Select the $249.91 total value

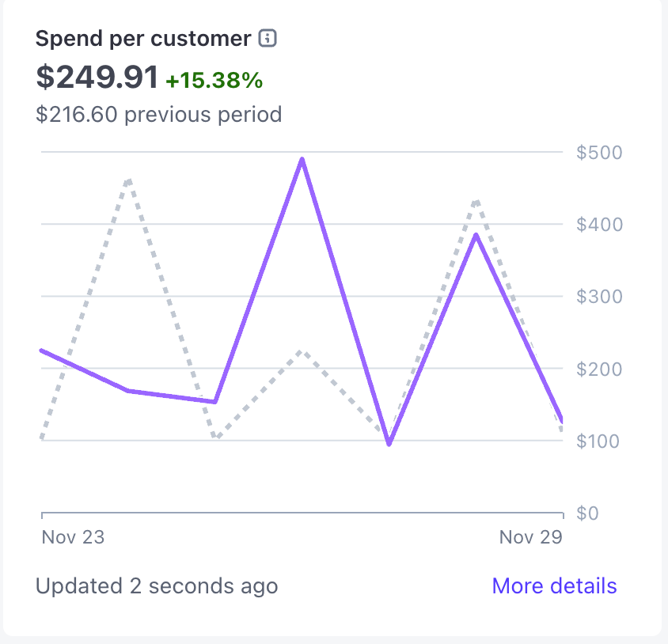tap(97, 77)
